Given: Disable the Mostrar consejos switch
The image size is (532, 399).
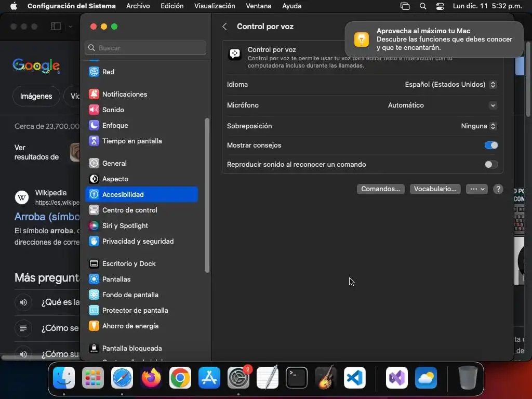Looking at the screenshot, I should 491,145.
